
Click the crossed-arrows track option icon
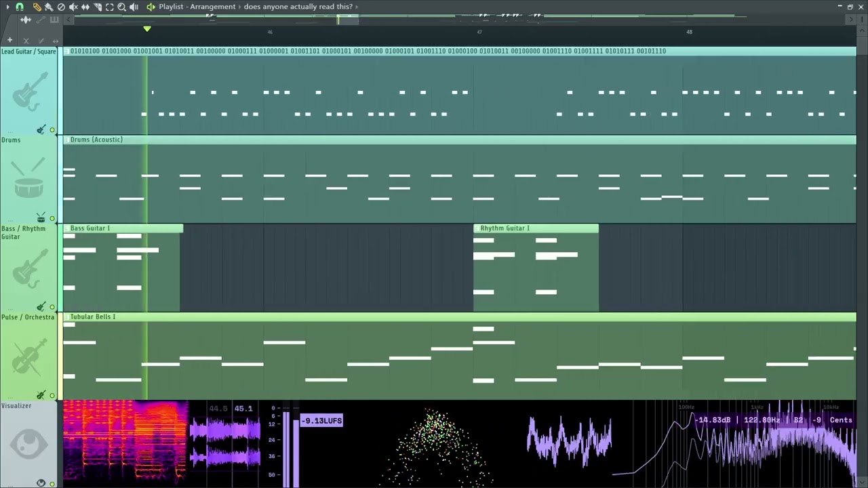[x=26, y=41]
